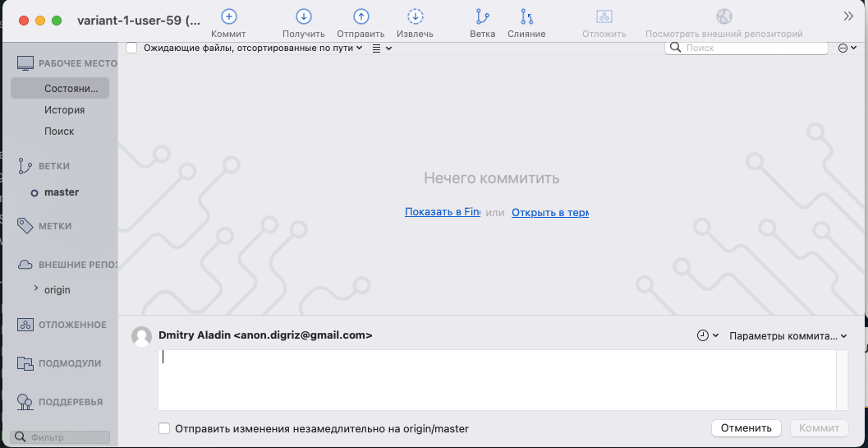Image resolution: width=868 pixels, height=448 pixels.
Task: Focus the Фильтр sidebar filter field
Action: [60, 437]
